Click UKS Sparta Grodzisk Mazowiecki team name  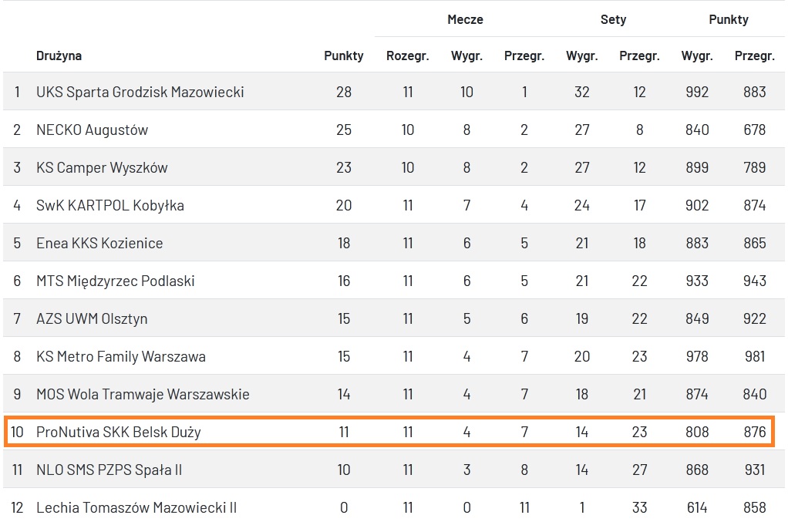[140, 92]
